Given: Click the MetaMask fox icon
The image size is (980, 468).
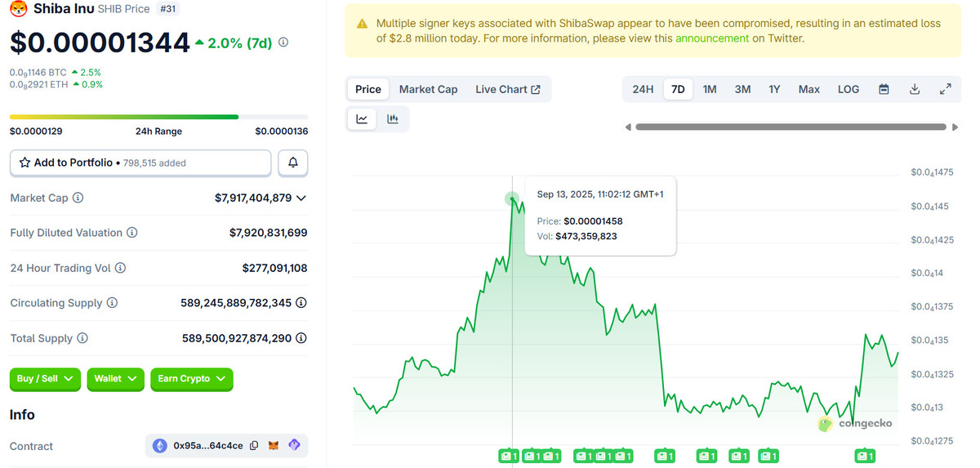Looking at the screenshot, I should (275, 446).
